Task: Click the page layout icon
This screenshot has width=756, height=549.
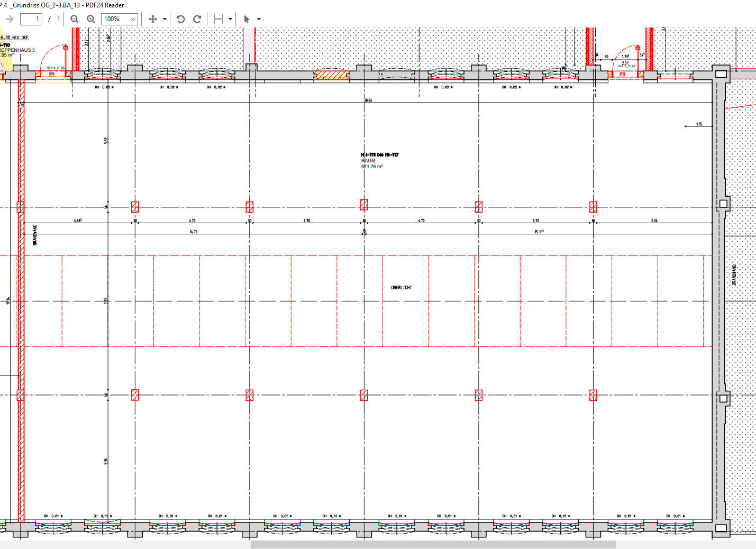Action: tap(218, 19)
